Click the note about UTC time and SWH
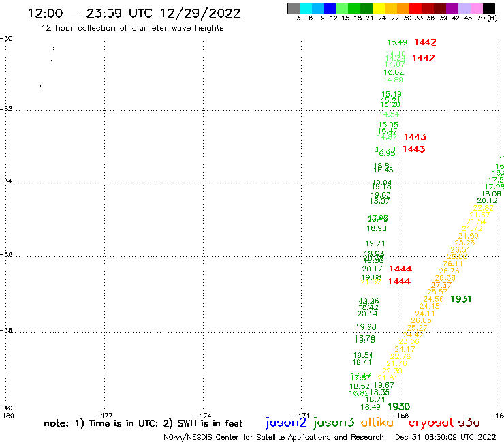 [x=143, y=423]
